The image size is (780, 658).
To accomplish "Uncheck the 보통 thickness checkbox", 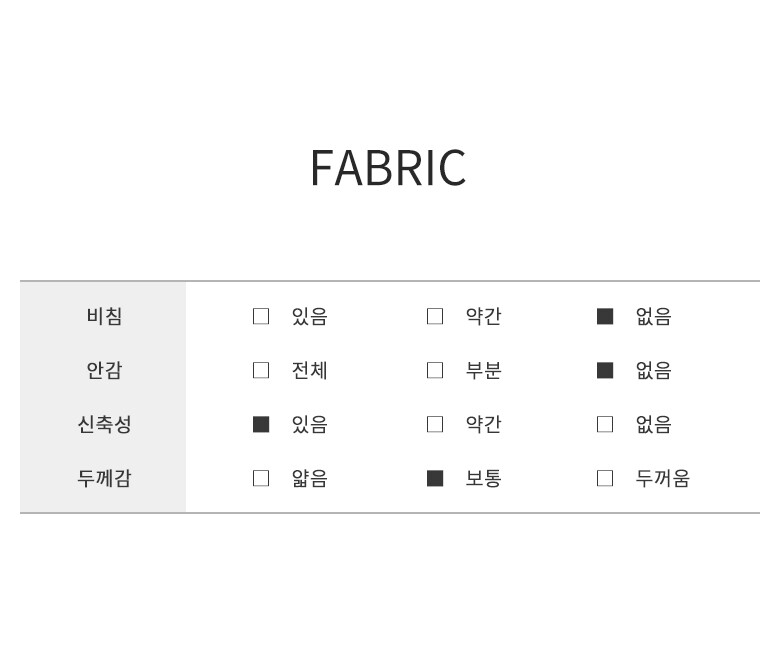I will pos(435,478).
